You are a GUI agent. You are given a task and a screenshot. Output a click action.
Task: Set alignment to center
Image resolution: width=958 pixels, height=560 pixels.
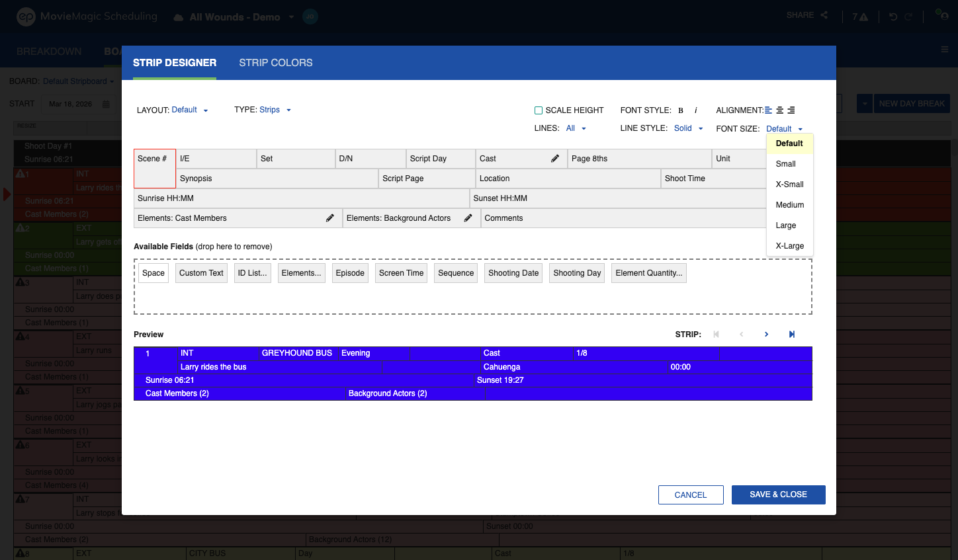tap(780, 110)
